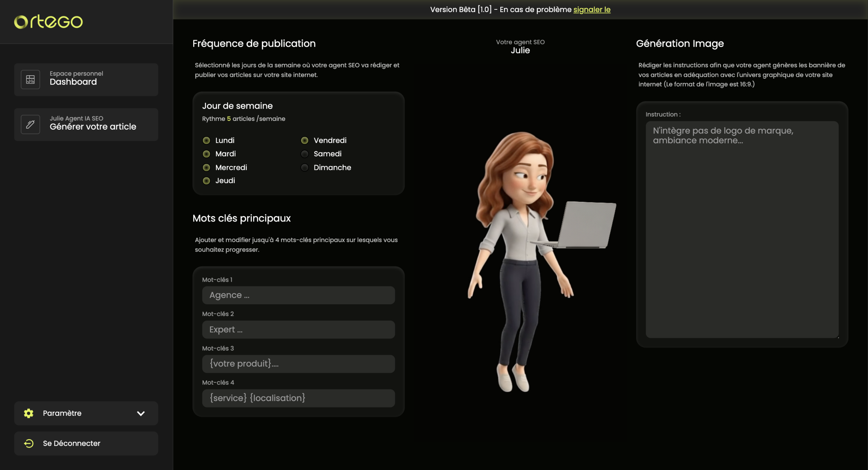Click the logout arrow icon beside Se Déconnecter
868x470 pixels.
[29, 443]
